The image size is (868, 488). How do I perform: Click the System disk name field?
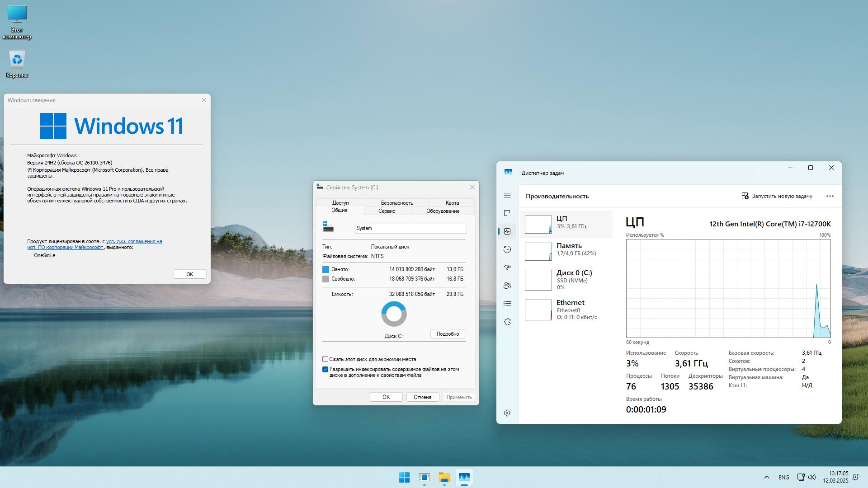[410, 228]
